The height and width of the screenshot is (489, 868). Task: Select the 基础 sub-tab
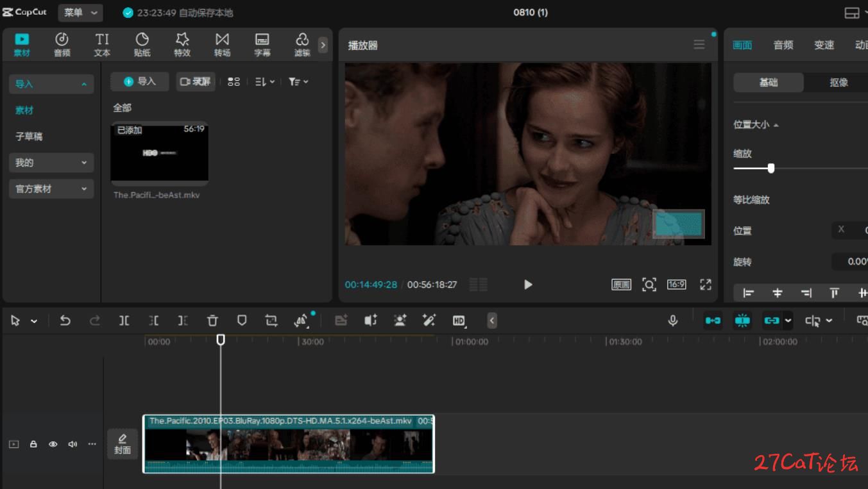769,82
